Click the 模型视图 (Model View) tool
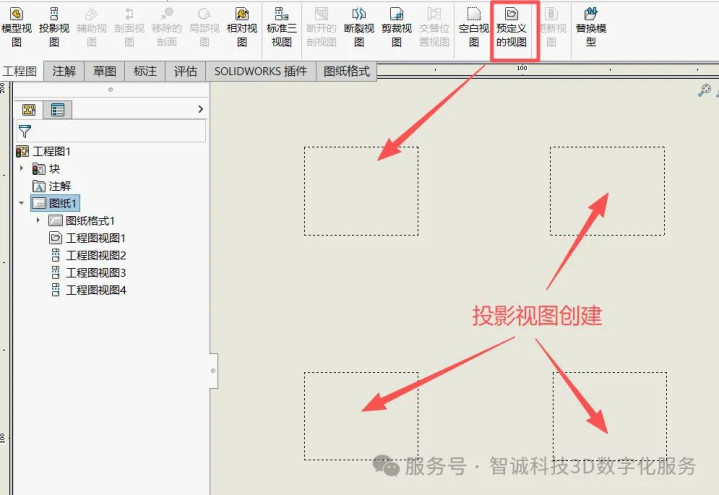The height and width of the screenshot is (495, 719). coord(17,28)
